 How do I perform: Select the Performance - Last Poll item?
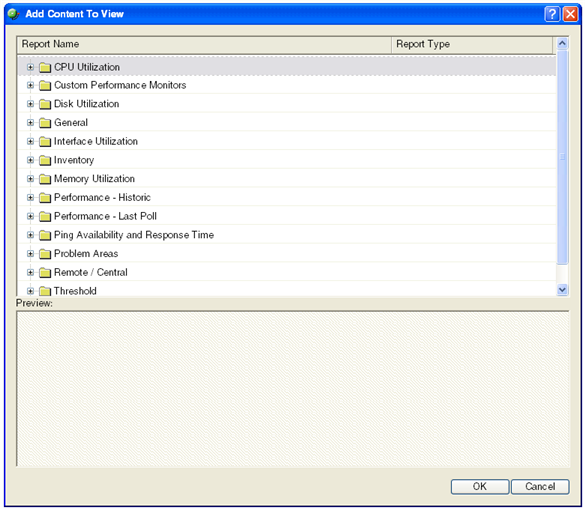105,216
